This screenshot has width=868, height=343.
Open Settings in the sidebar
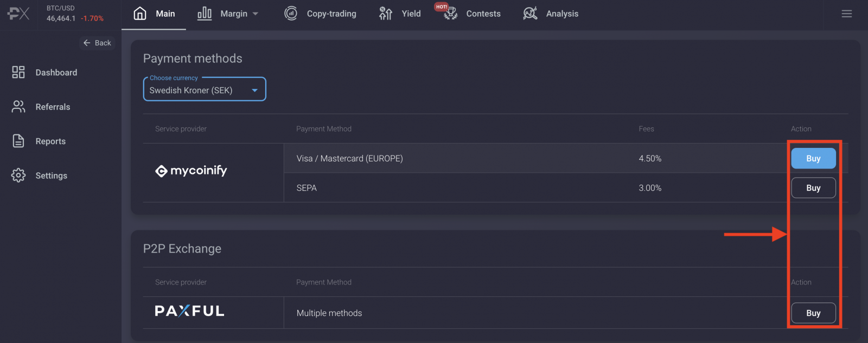click(52, 176)
